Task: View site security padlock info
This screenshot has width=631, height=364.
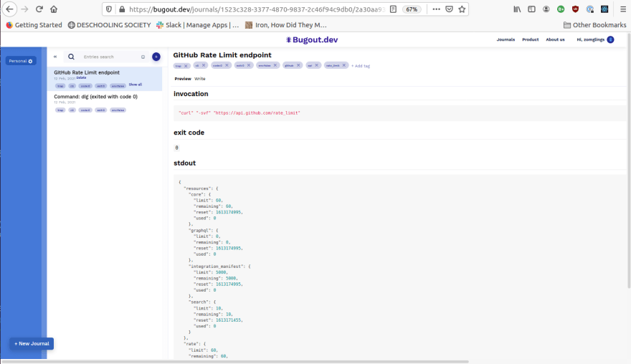Action: [x=122, y=9]
